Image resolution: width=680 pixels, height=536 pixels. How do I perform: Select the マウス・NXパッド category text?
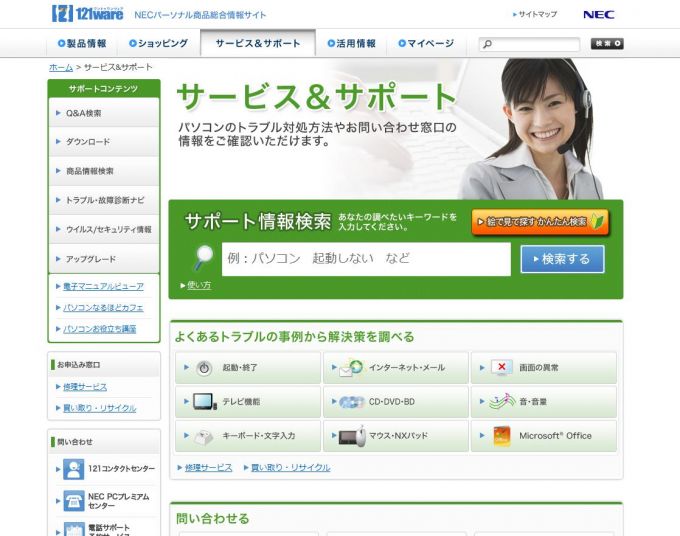coord(398,435)
